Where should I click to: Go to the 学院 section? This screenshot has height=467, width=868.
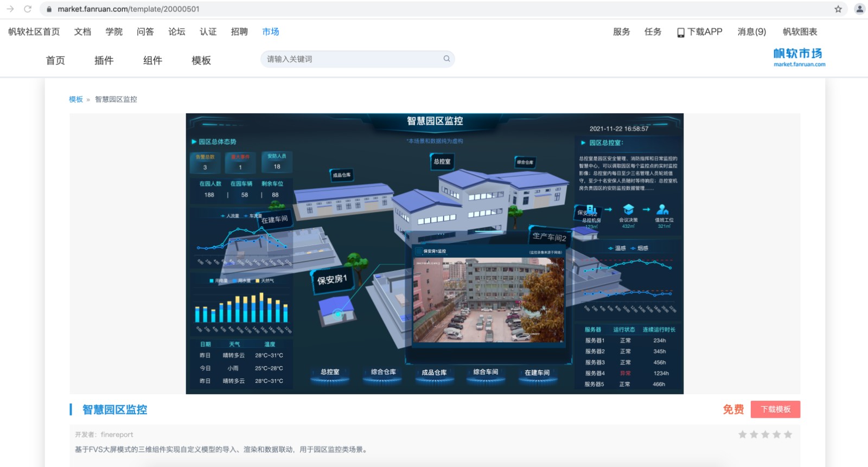pos(114,32)
